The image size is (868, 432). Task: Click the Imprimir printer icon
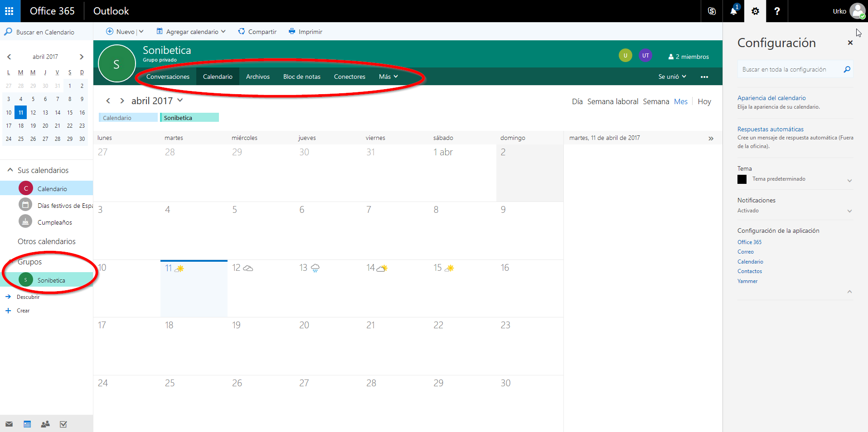[292, 31]
